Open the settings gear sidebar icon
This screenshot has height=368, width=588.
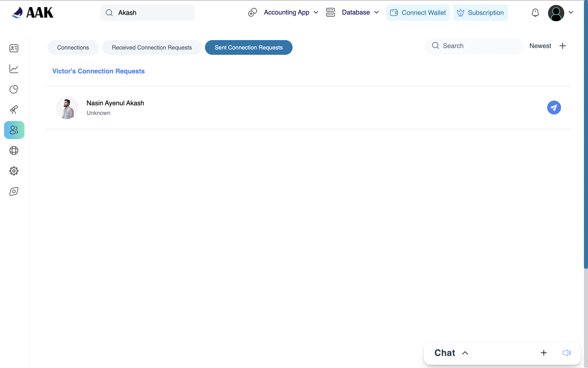[14, 171]
